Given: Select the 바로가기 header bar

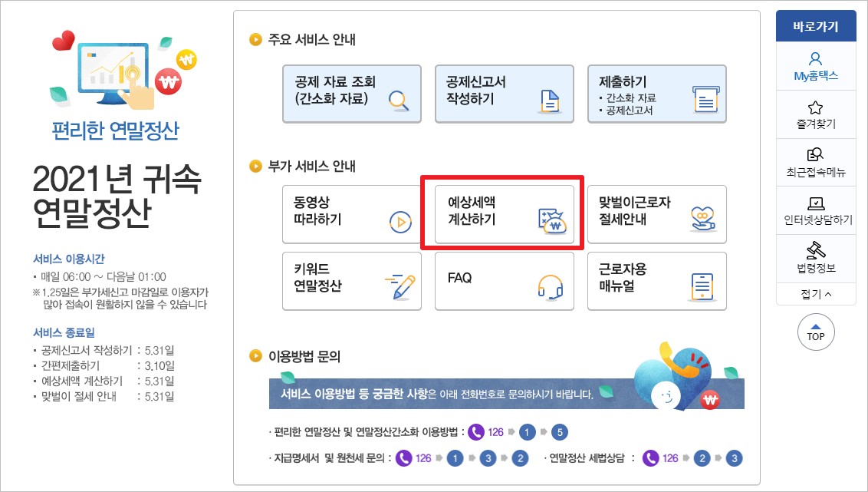Looking at the screenshot, I should (815, 25).
